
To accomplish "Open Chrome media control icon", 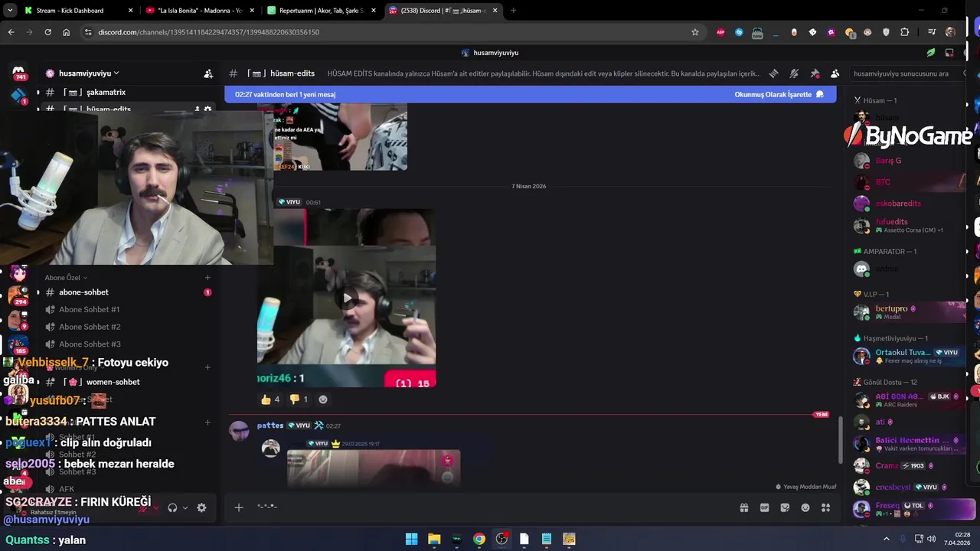I will point(932,32).
